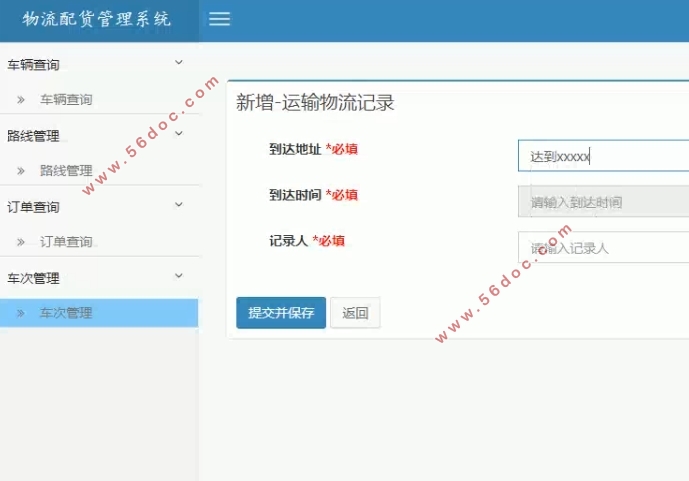The height and width of the screenshot is (481, 689).
Task: Click the 记录人 input field
Action: 603,248
